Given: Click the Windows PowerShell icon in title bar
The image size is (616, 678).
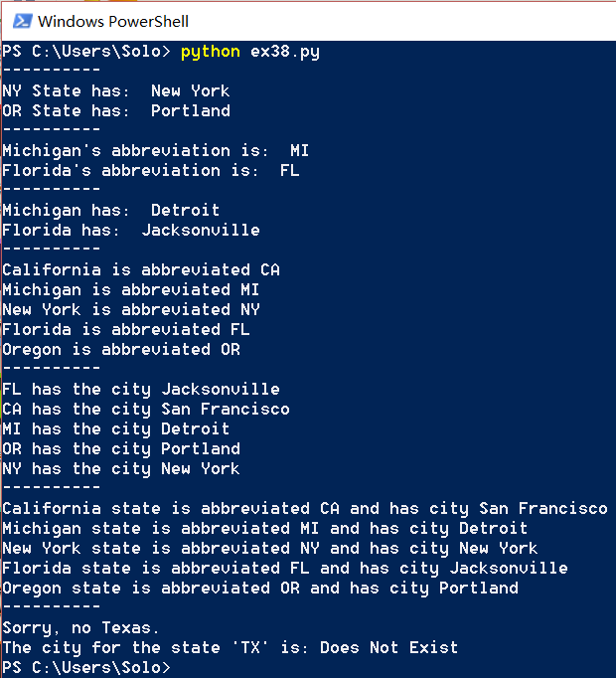Looking at the screenshot, I should coord(22,21).
